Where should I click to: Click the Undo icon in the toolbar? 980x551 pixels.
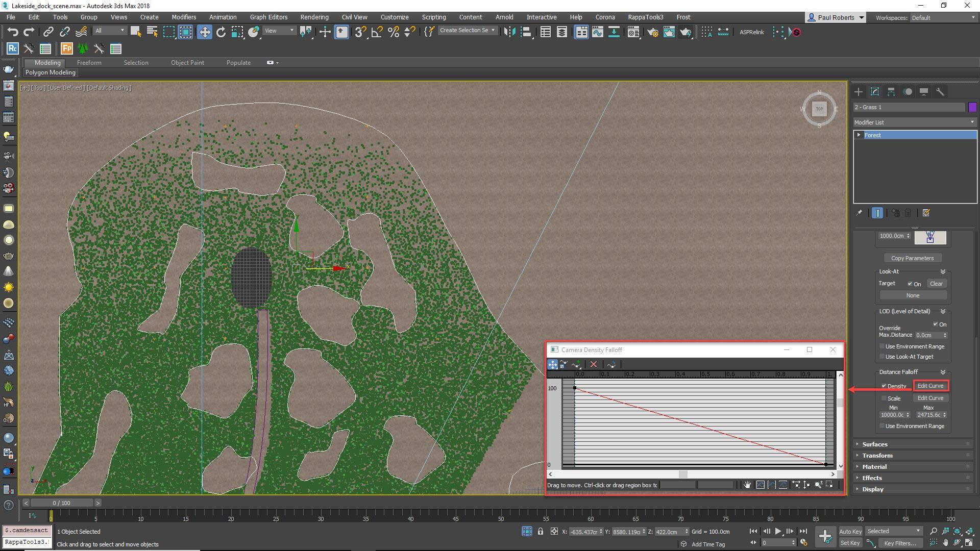point(13,32)
